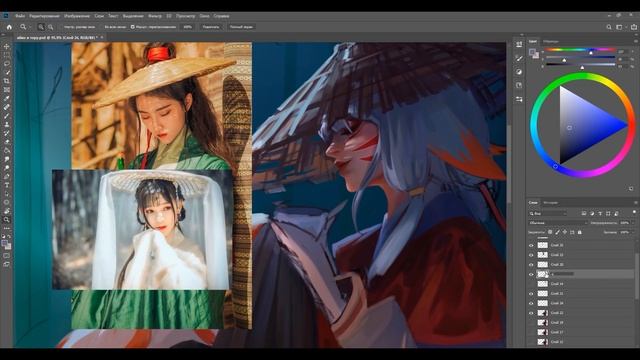Toggle the 'Масшт. перетаскиванием' checkbox
The height and width of the screenshot is (360, 640).
point(133,27)
